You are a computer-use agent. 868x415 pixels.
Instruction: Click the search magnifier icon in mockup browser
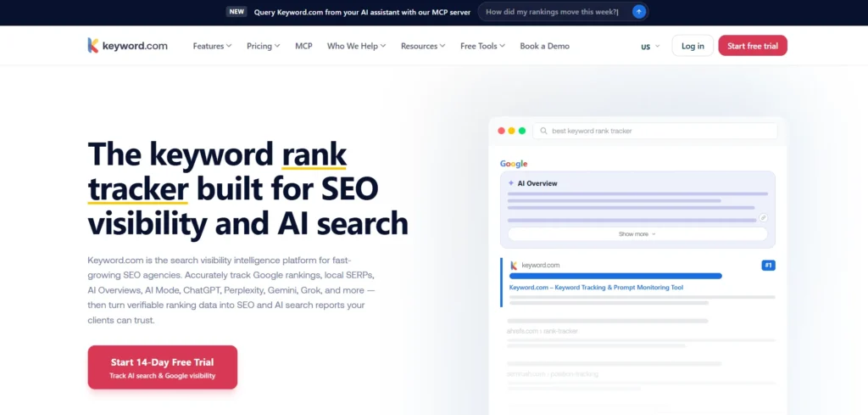[543, 131]
